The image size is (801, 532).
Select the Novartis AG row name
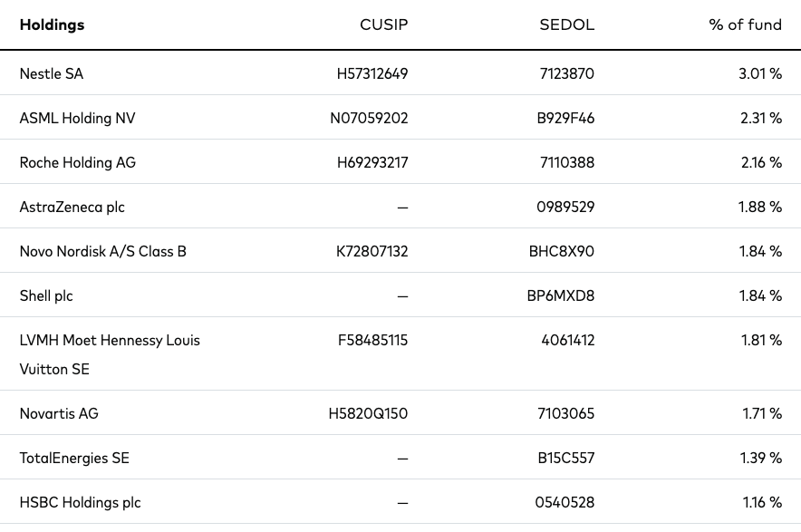pyautogui.click(x=59, y=413)
